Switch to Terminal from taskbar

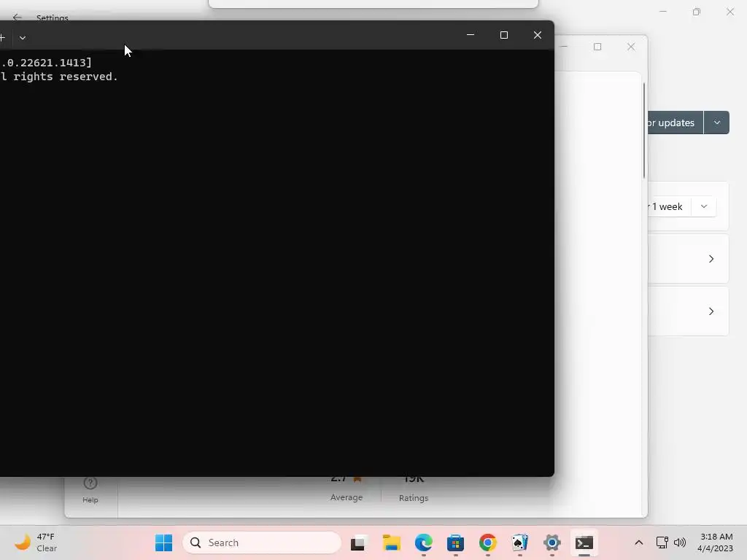point(584,542)
